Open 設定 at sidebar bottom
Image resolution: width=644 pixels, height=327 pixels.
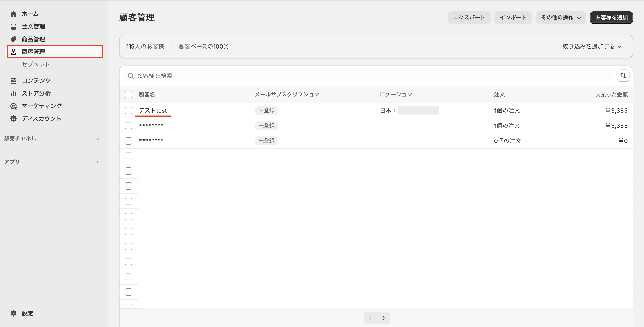point(28,313)
